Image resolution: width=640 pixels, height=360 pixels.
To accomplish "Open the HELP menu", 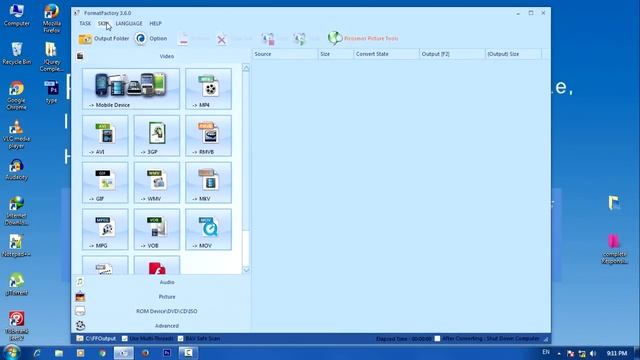I will 155,24.
